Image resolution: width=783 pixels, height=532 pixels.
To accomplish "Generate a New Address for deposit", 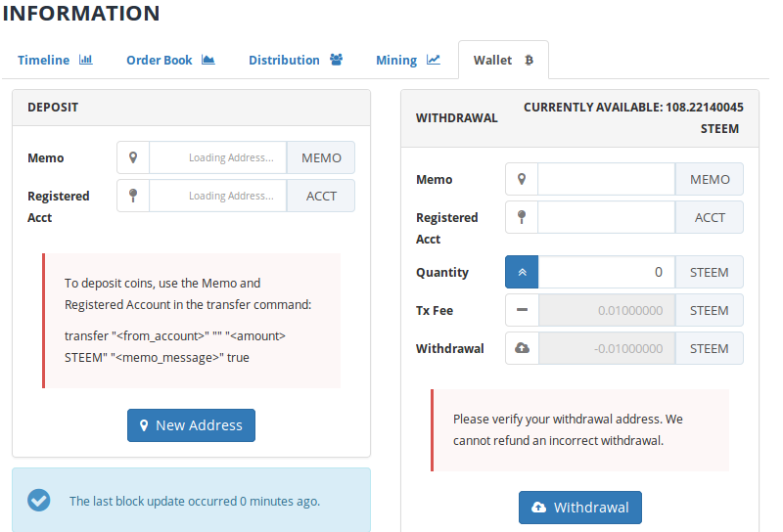I will 191,425.
